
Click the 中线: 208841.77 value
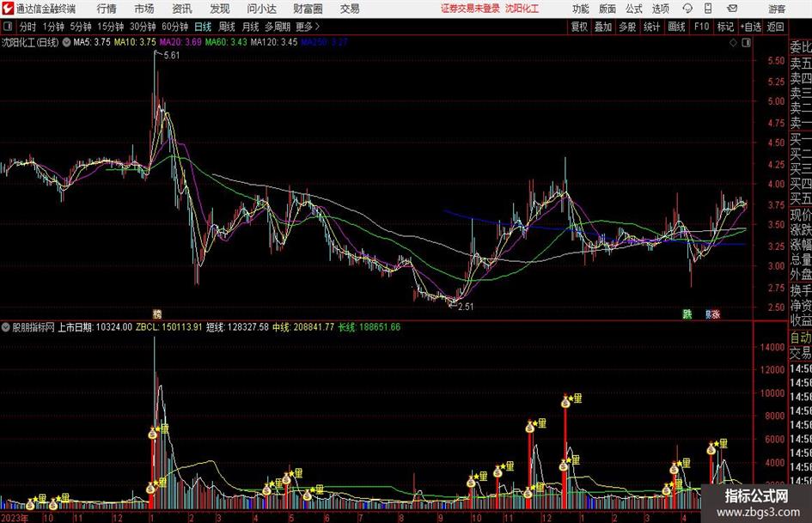[x=303, y=327]
